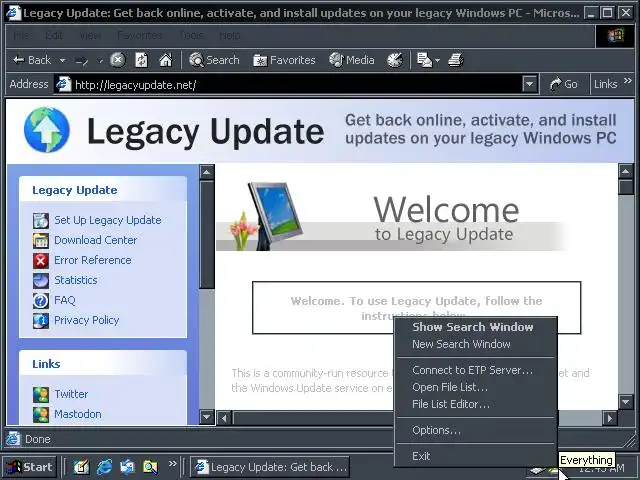Screen dimensions: 640x480
Task: Open the Favorites menu in menu bar
Action: [140, 36]
